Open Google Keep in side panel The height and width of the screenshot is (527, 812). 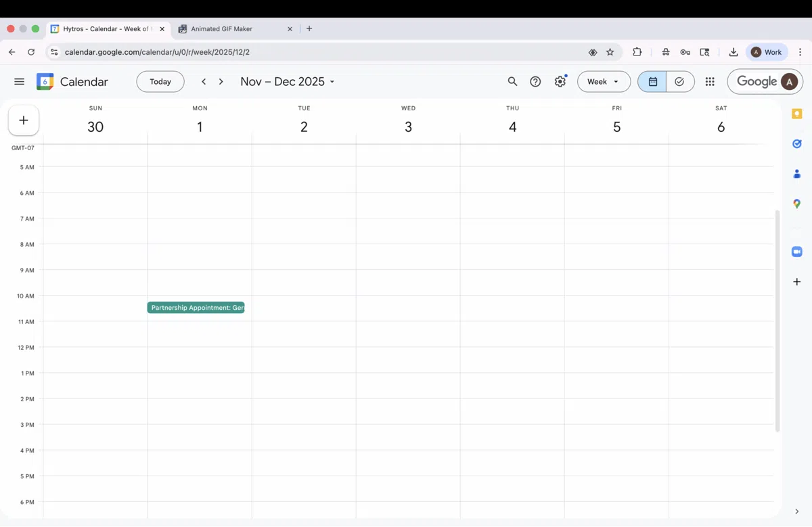click(x=797, y=114)
